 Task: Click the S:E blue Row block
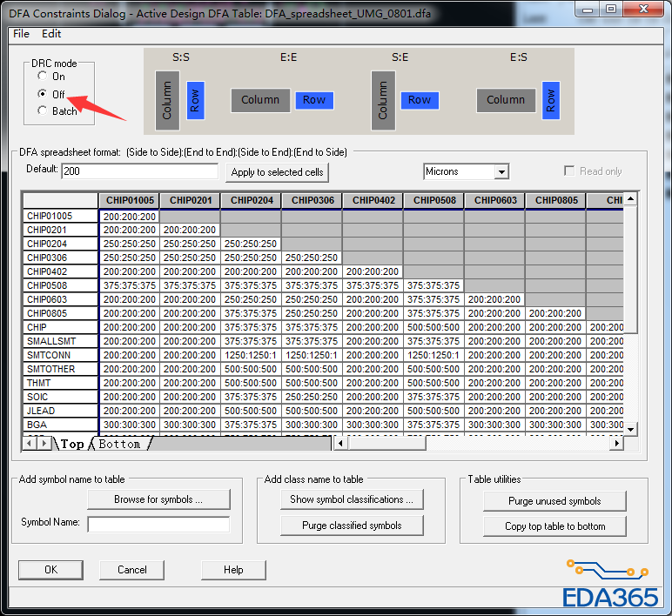[420, 100]
